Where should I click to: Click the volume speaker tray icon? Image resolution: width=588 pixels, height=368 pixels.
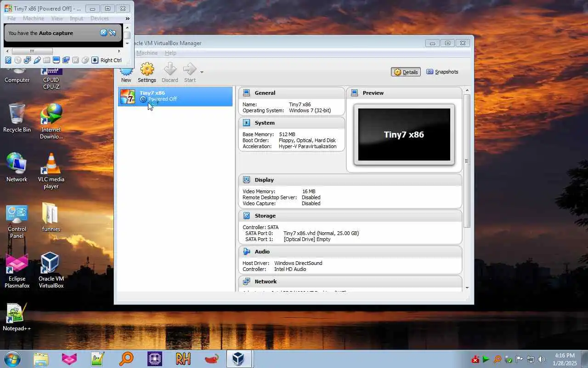click(x=542, y=359)
